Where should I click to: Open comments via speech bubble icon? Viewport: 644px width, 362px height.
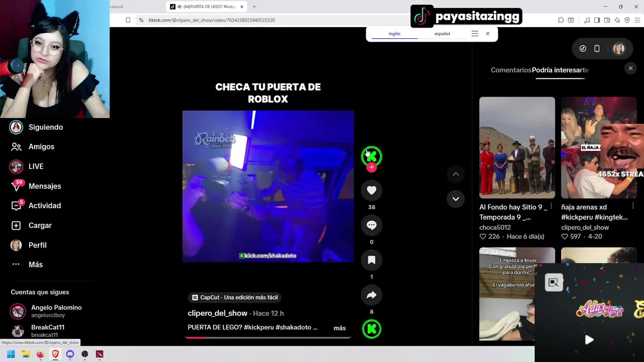371,225
